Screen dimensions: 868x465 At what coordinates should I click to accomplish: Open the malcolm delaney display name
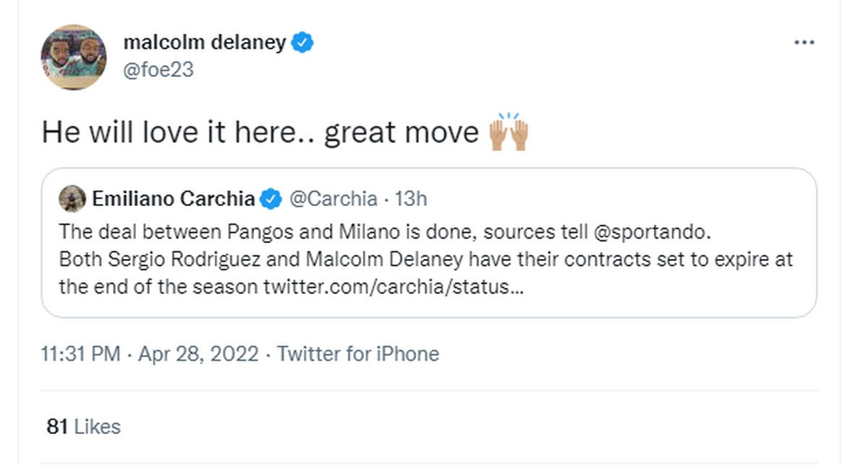point(205,43)
